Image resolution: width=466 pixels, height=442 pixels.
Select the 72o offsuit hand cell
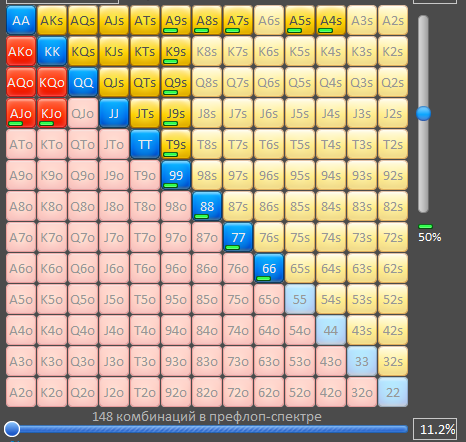click(x=238, y=392)
